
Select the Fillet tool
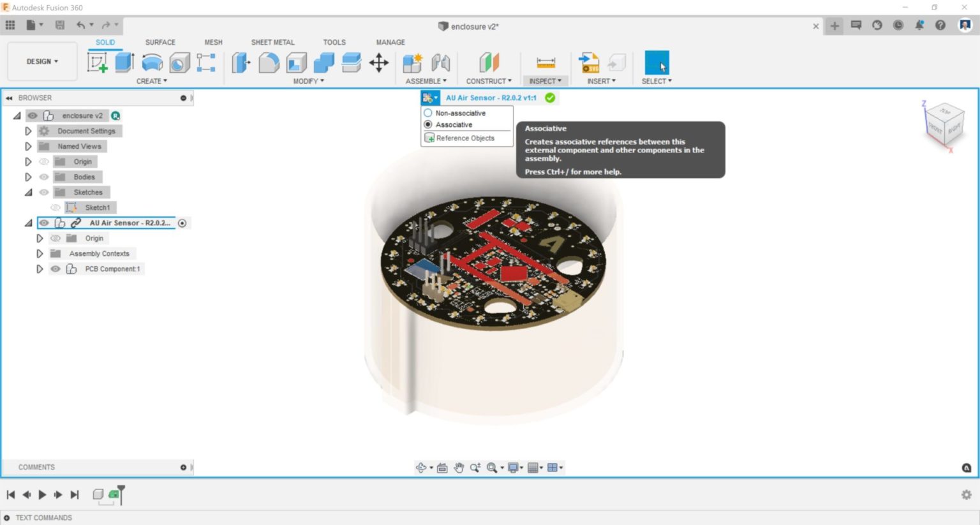coord(269,62)
